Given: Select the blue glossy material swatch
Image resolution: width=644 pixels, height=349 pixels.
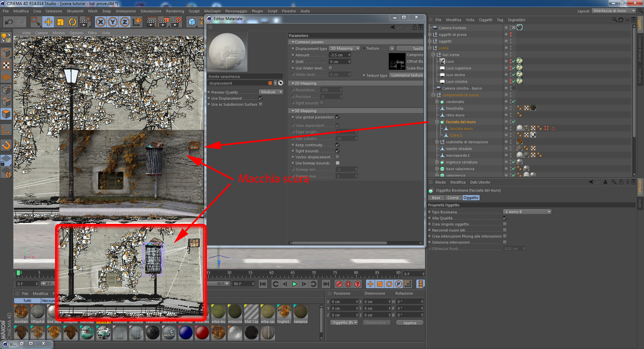Looking at the screenshot, I should click(185, 333).
